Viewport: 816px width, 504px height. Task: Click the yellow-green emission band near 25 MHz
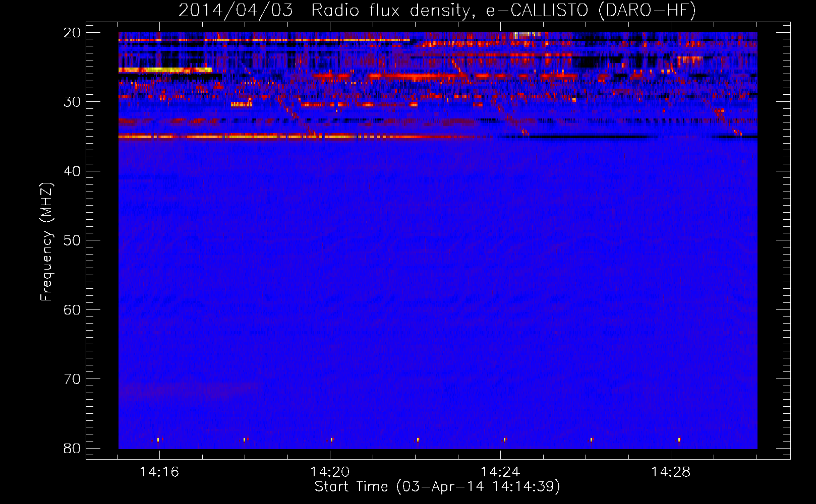click(x=165, y=70)
